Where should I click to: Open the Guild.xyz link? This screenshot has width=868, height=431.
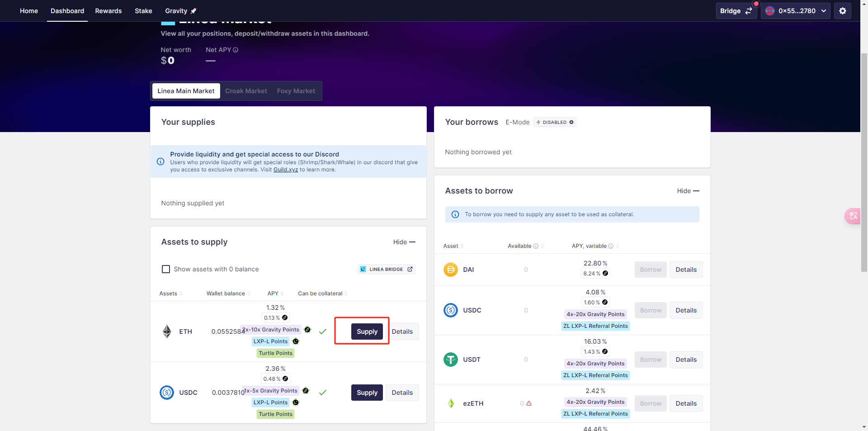(x=286, y=170)
